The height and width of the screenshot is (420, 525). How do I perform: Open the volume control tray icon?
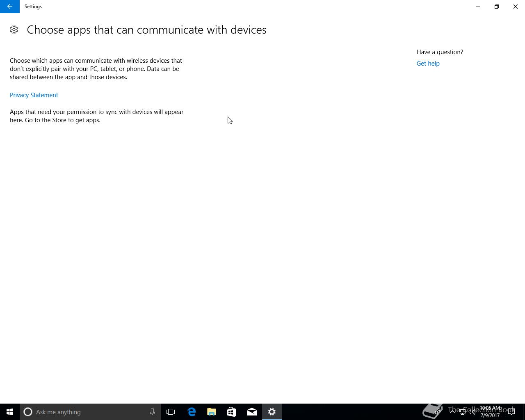click(472, 412)
